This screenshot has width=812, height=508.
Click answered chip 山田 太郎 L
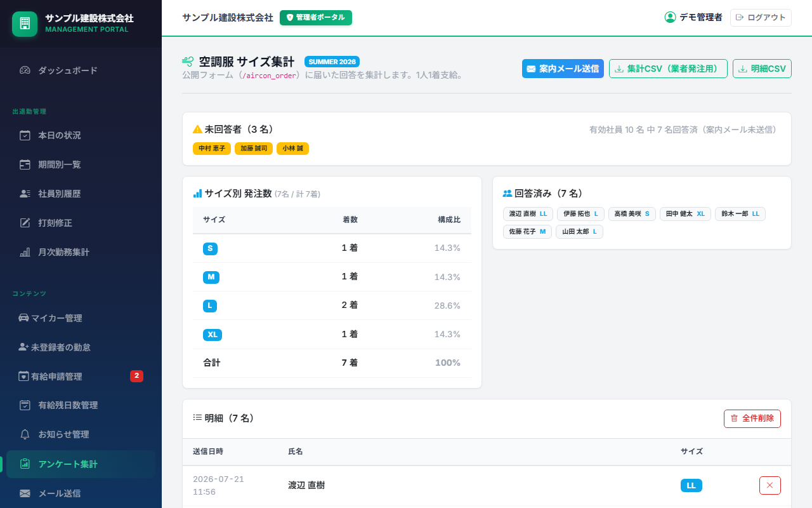(579, 232)
